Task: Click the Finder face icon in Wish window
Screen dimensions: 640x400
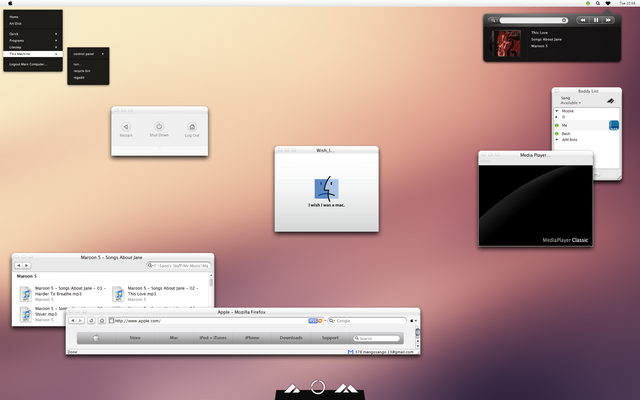Action: pos(326,188)
